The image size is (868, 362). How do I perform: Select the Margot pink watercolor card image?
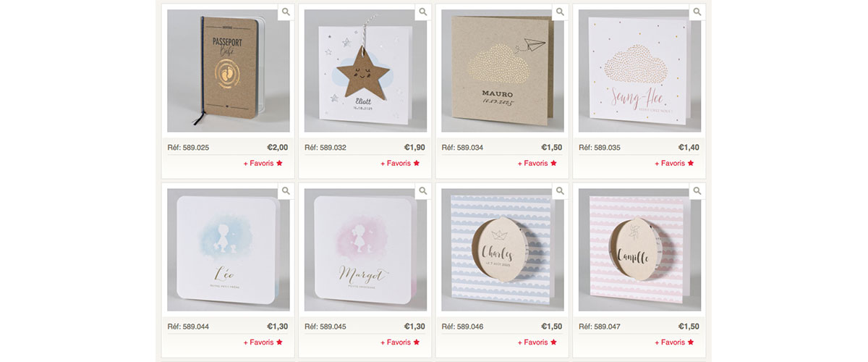coord(365,250)
